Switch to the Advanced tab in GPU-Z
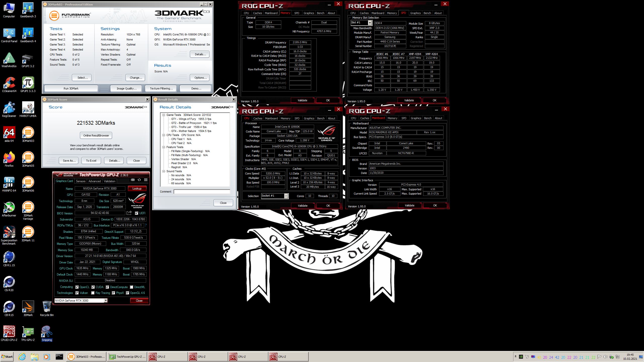 tap(95, 181)
